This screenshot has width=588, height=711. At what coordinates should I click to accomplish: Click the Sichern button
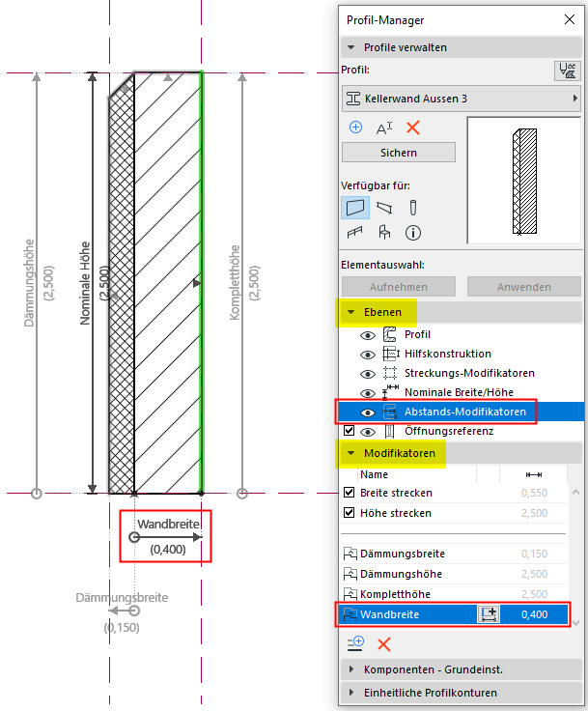click(x=399, y=153)
